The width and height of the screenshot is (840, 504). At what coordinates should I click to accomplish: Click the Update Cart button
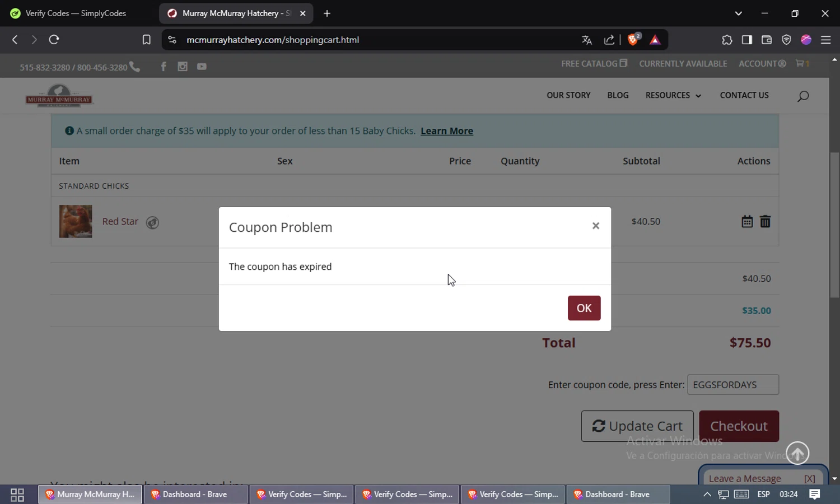[x=637, y=426]
